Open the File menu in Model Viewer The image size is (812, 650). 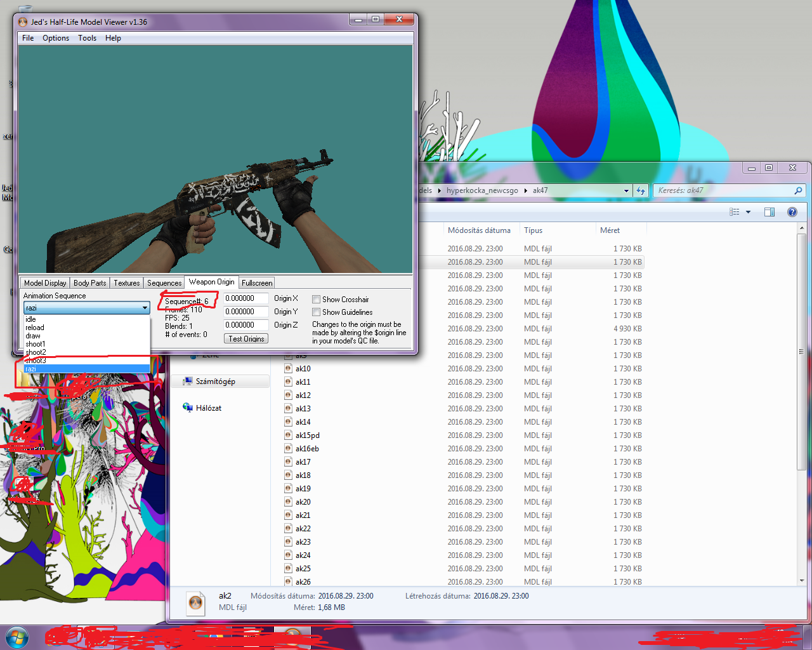tap(28, 38)
